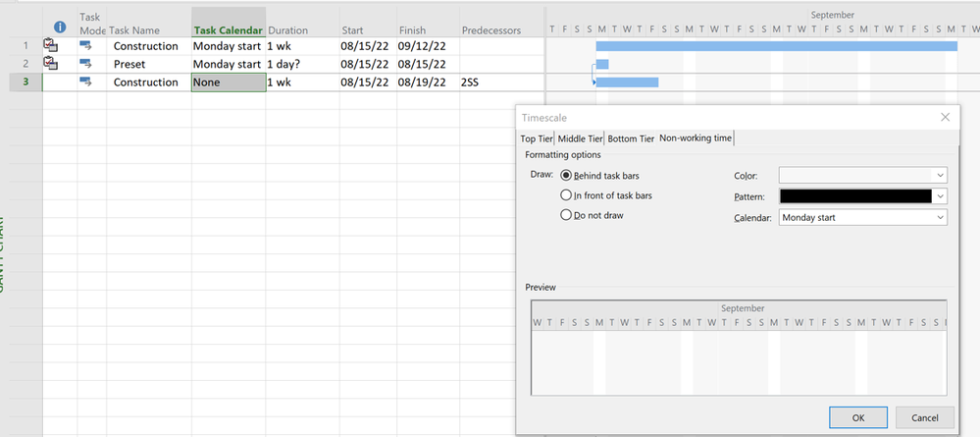The height and width of the screenshot is (437, 980).
Task: Select the Non-working time tab
Action: 695,137
